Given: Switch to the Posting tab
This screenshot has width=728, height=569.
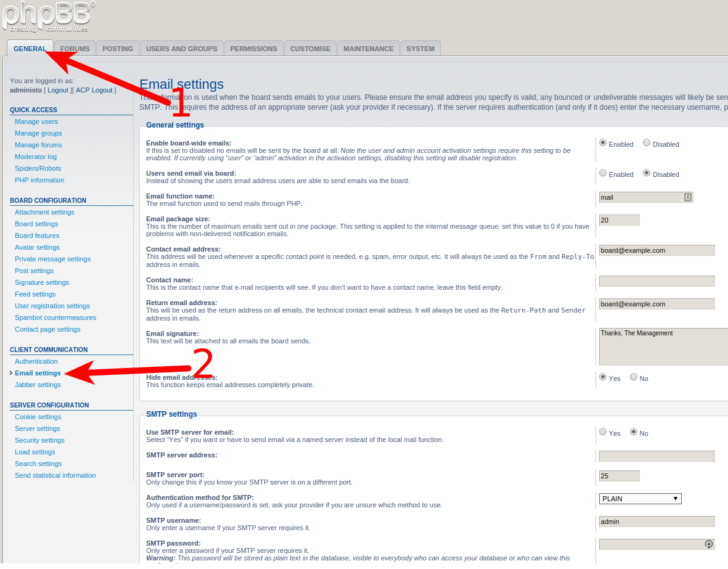Looking at the screenshot, I should (118, 48).
